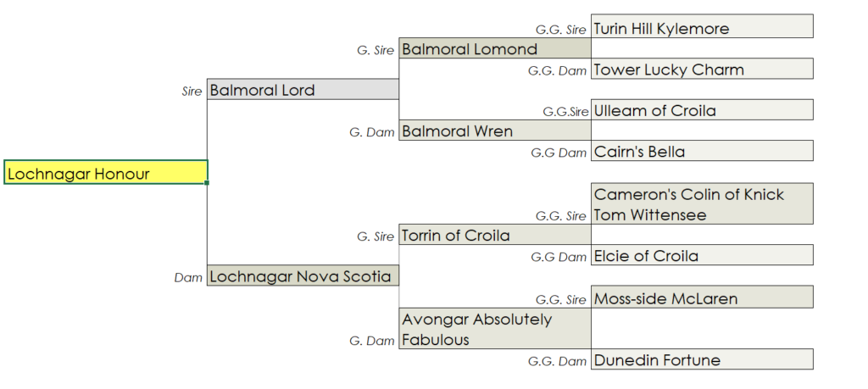Select the G. Sire label beside Balmoral Lomond
868x389 pixels.
tap(376, 51)
